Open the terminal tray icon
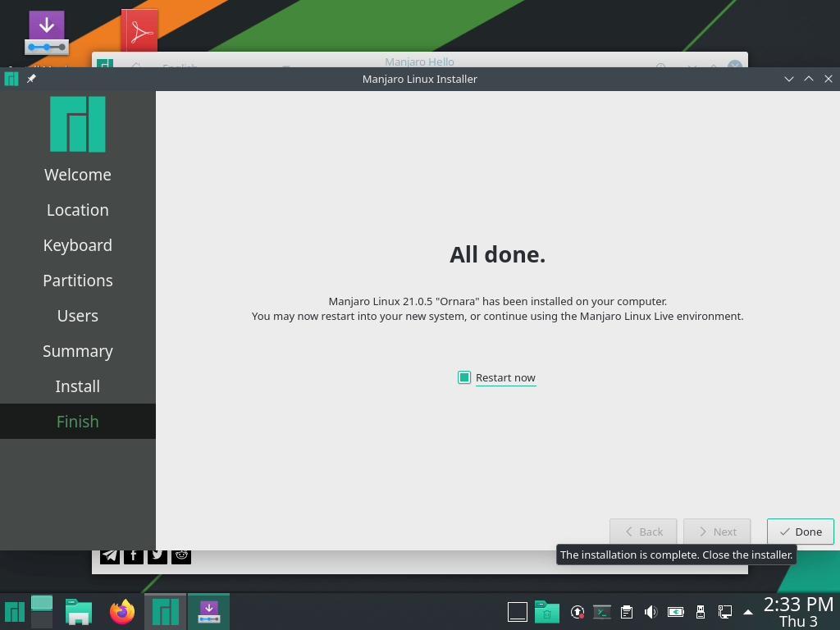This screenshot has width=840, height=630. (x=601, y=612)
